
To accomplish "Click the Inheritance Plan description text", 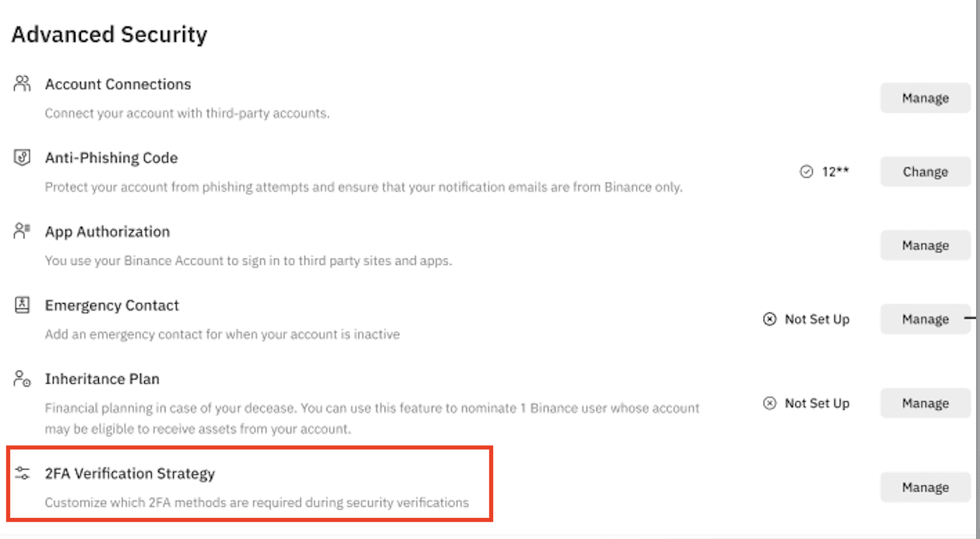I will point(372,418).
